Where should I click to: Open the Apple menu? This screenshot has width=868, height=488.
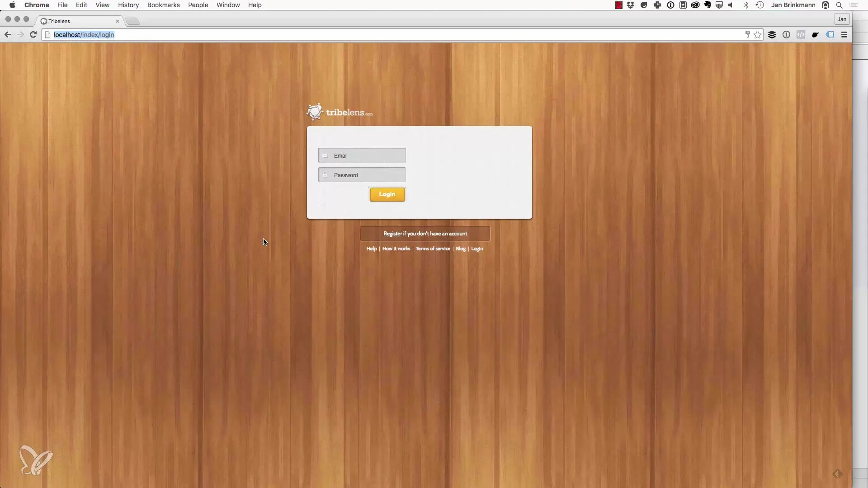click(12, 5)
